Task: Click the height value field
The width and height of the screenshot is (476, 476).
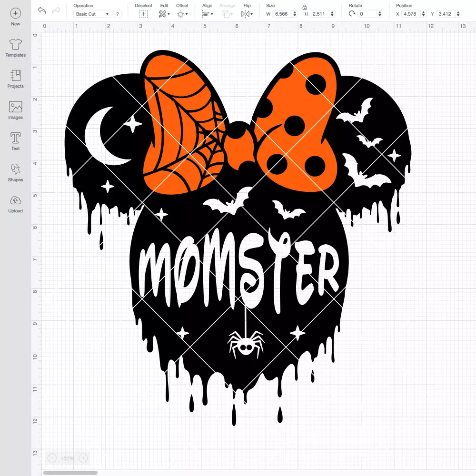Action: (x=319, y=14)
